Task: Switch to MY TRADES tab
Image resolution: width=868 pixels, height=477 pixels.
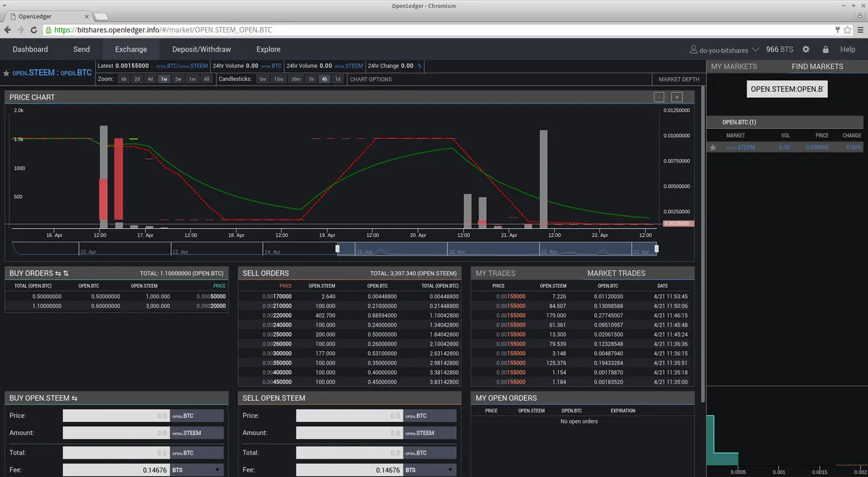Action: tap(496, 273)
